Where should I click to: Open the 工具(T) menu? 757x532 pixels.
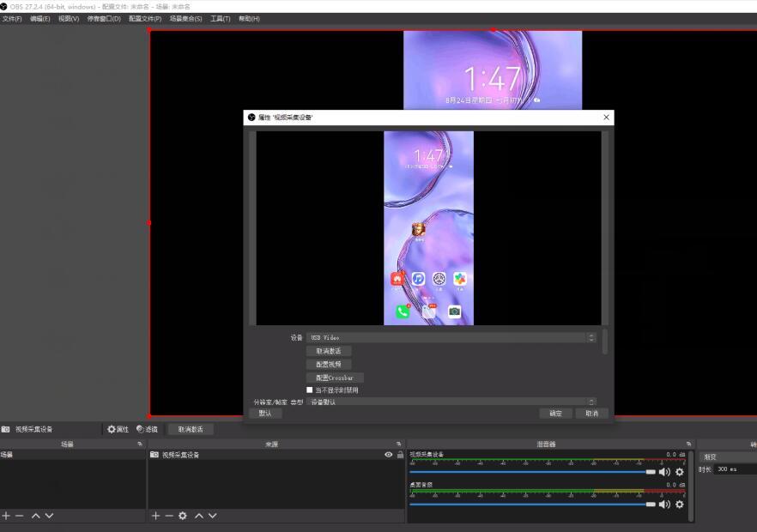pos(221,18)
